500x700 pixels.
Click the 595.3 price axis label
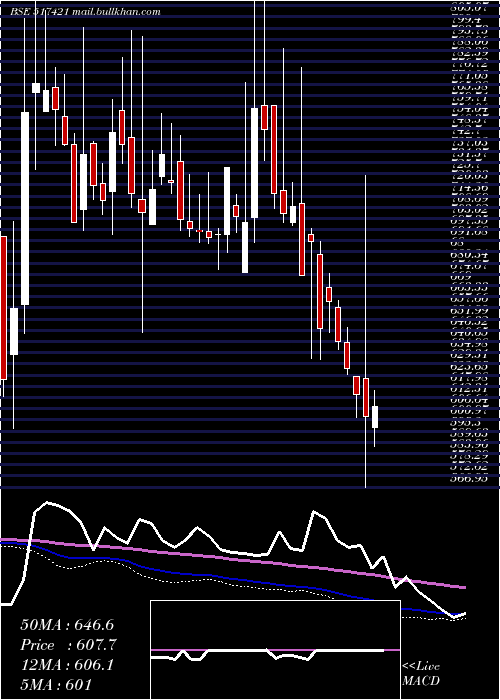pyautogui.click(x=466, y=422)
